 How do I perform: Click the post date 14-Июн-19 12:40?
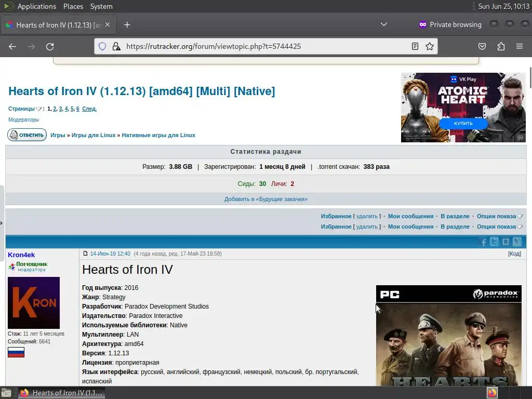tap(110, 254)
